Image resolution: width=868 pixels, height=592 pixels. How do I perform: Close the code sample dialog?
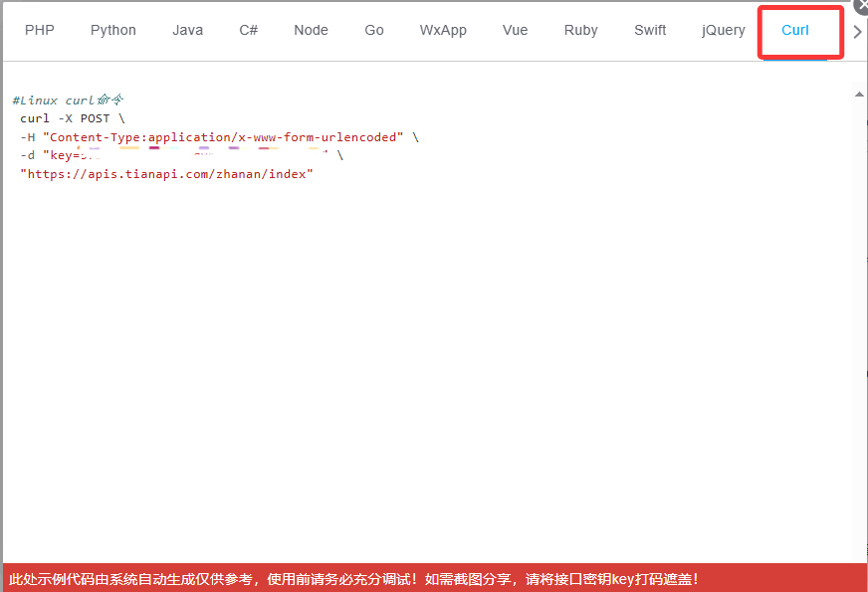[x=861, y=6]
